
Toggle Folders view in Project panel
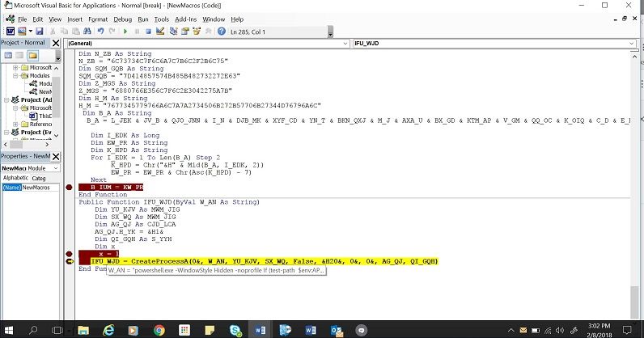[x=32, y=55]
